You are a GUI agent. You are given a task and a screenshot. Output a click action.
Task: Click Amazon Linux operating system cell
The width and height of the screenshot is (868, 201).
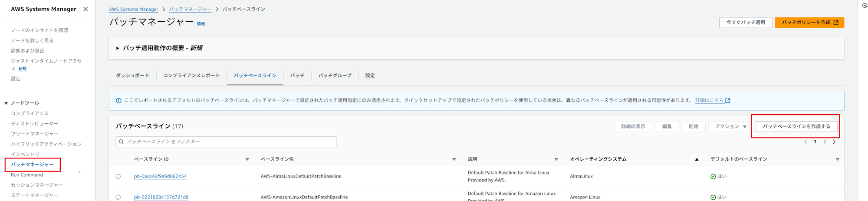coord(585,197)
